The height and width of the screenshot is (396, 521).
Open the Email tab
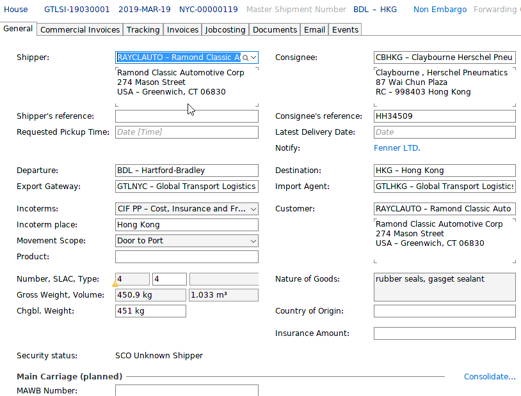pos(314,30)
